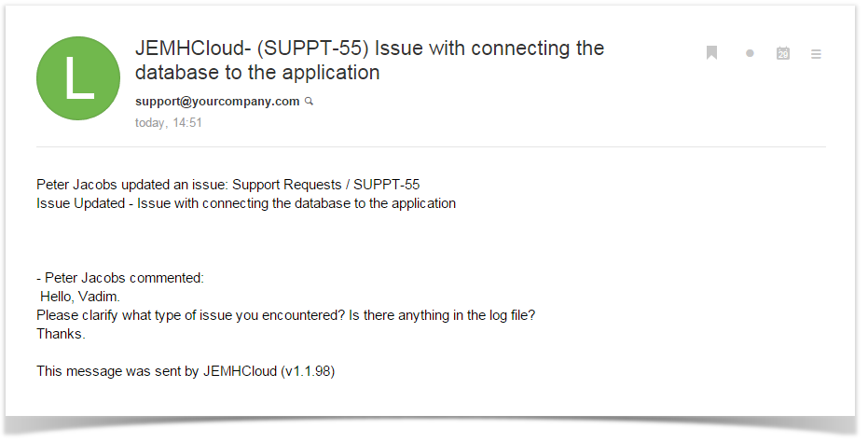Screen dimensions: 868x443
Task: Click the 'Issue Updated' summary line
Action: (x=246, y=203)
